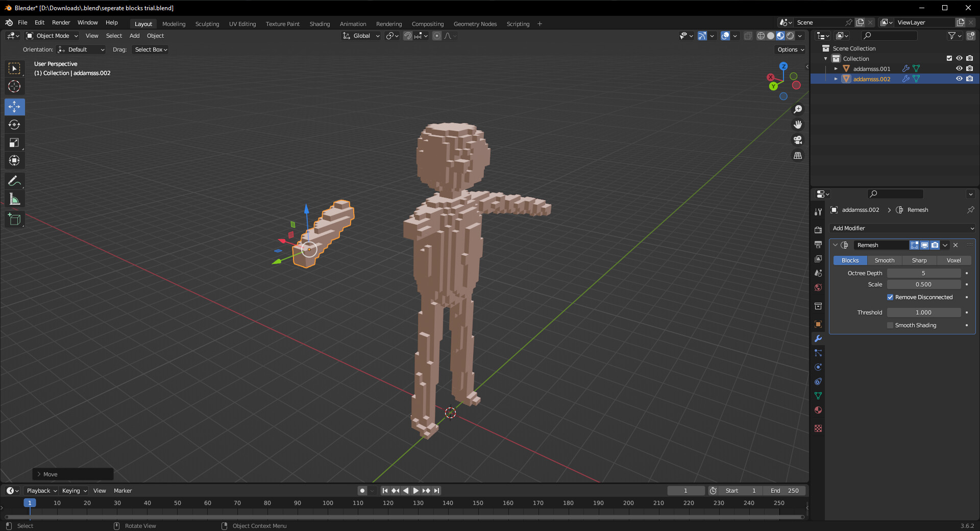Open the Render menu

pyautogui.click(x=61, y=22)
